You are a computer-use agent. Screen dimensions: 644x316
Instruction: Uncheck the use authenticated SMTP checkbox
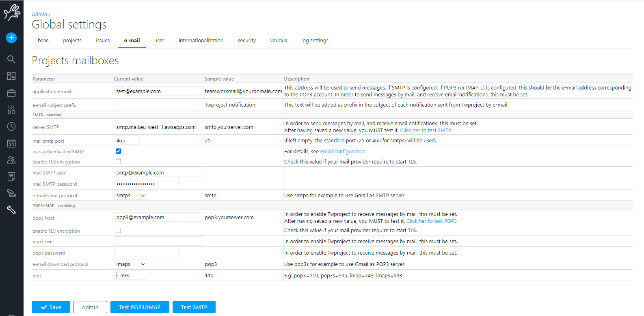[119, 151]
